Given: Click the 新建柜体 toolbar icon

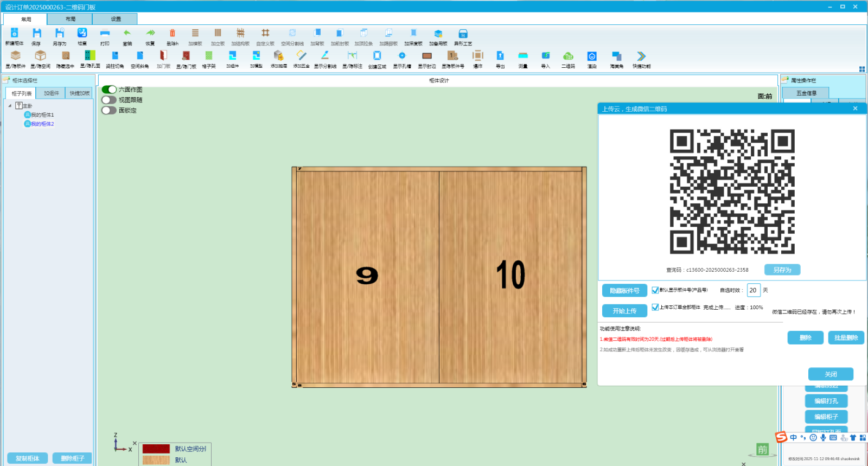Looking at the screenshot, I should 15,34.
